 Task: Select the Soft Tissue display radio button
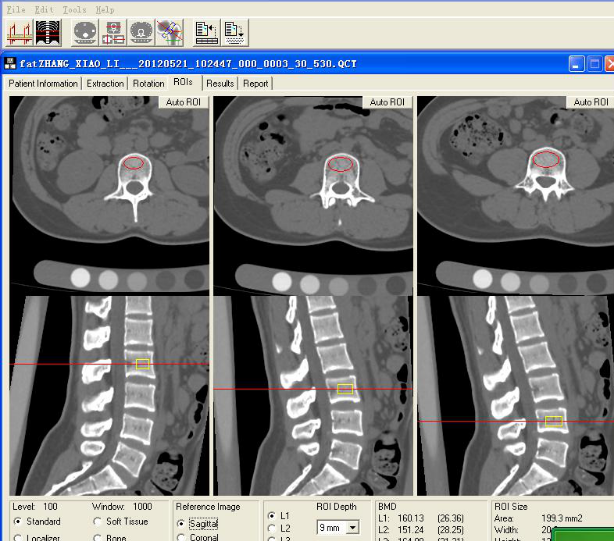(x=97, y=522)
